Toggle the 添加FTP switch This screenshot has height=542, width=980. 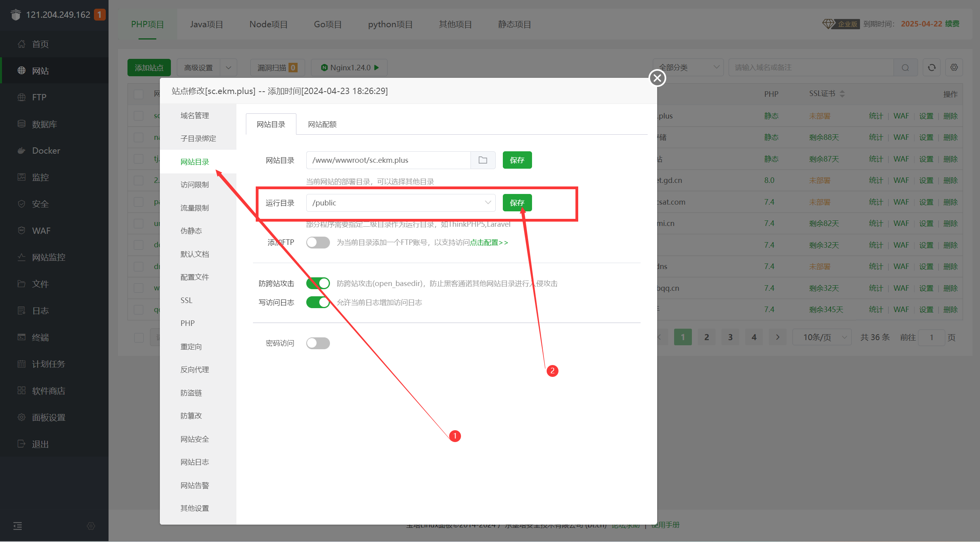pyautogui.click(x=318, y=242)
